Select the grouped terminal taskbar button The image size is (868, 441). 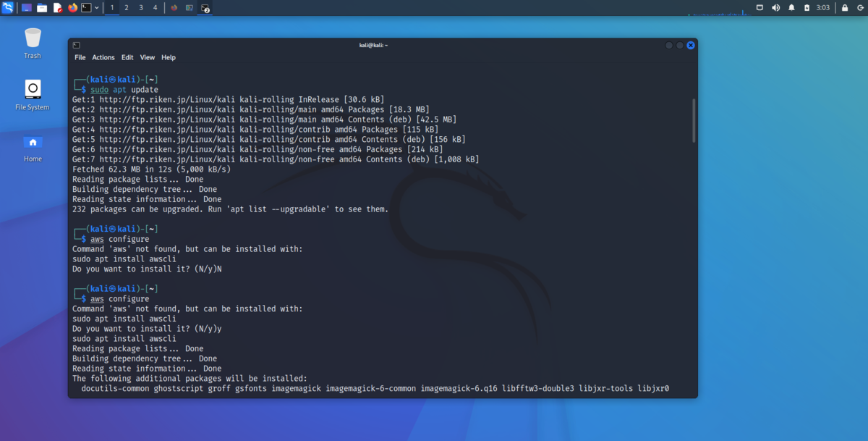point(205,8)
